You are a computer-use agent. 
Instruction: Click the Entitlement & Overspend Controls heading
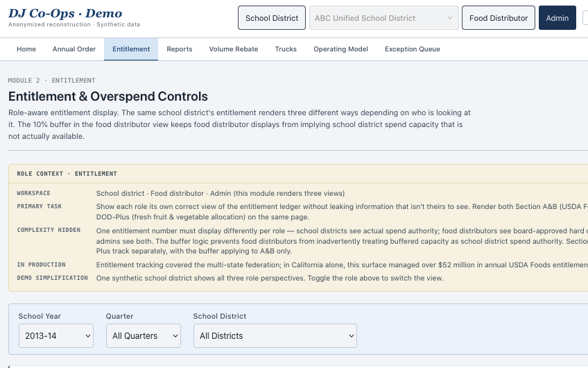click(108, 97)
